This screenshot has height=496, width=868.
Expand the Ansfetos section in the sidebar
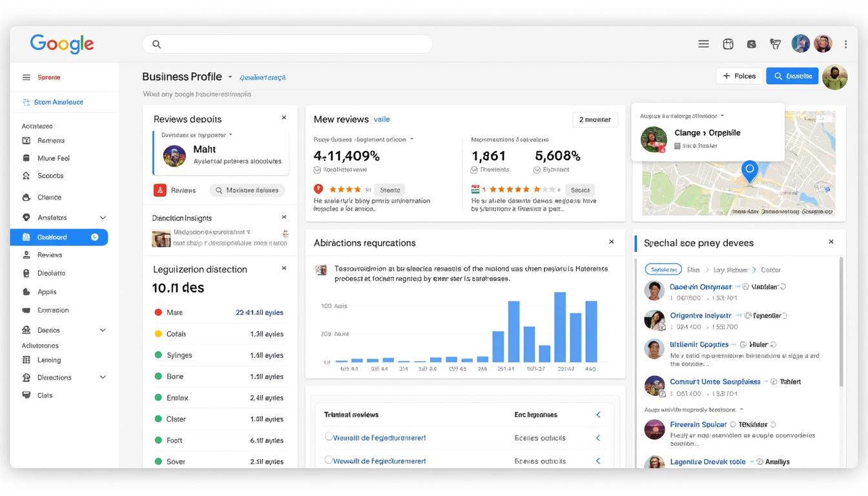(103, 217)
